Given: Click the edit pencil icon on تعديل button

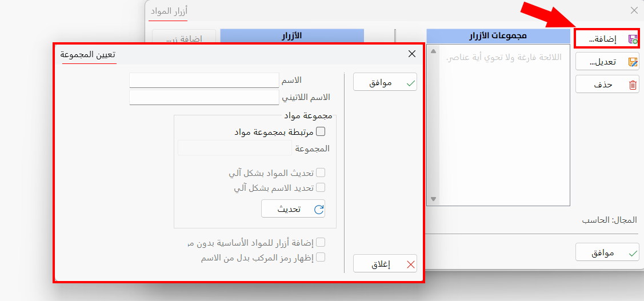Looking at the screenshot, I should (x=633, y=62).
